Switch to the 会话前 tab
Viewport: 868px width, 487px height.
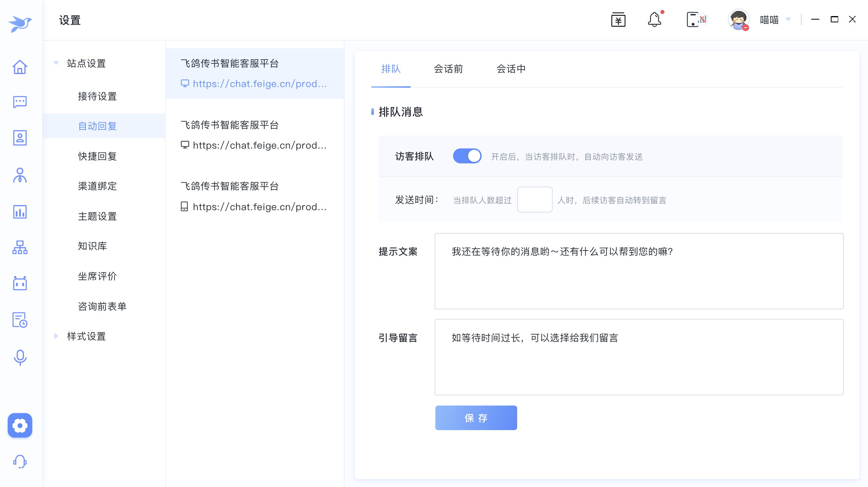(x=448, y=69)
